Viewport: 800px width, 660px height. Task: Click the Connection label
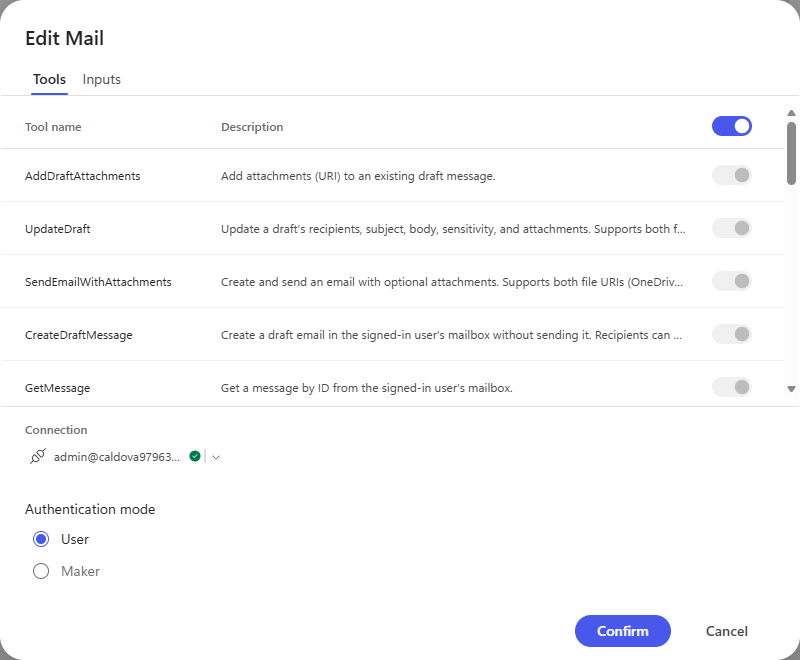56,430
